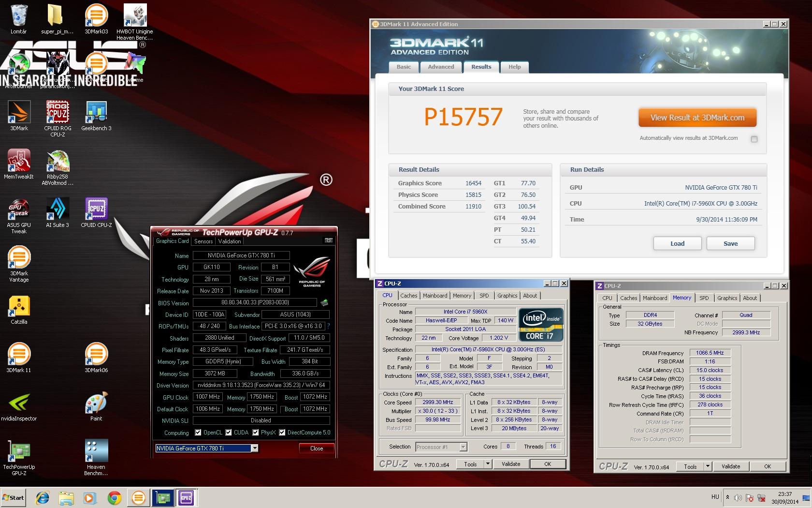Click Tools button in CPU-Z CPU window
This screenshot has height=508, width=812.
(470, 464)
